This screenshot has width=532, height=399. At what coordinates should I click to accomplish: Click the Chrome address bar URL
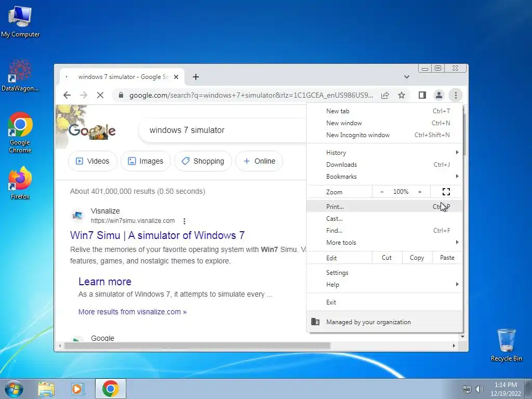(251, 96)
